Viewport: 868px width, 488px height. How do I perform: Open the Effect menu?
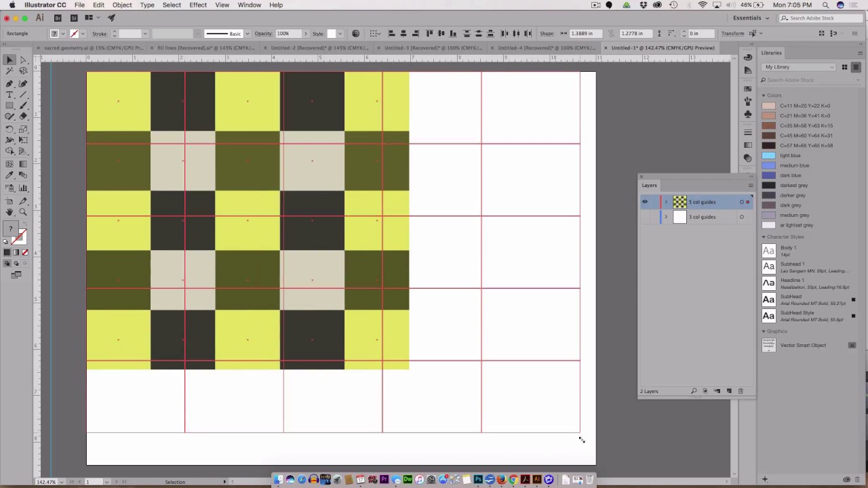(x=198, y=5)
